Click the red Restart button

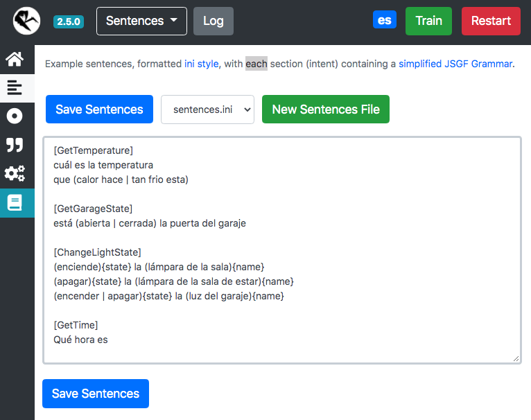(491, 21)
